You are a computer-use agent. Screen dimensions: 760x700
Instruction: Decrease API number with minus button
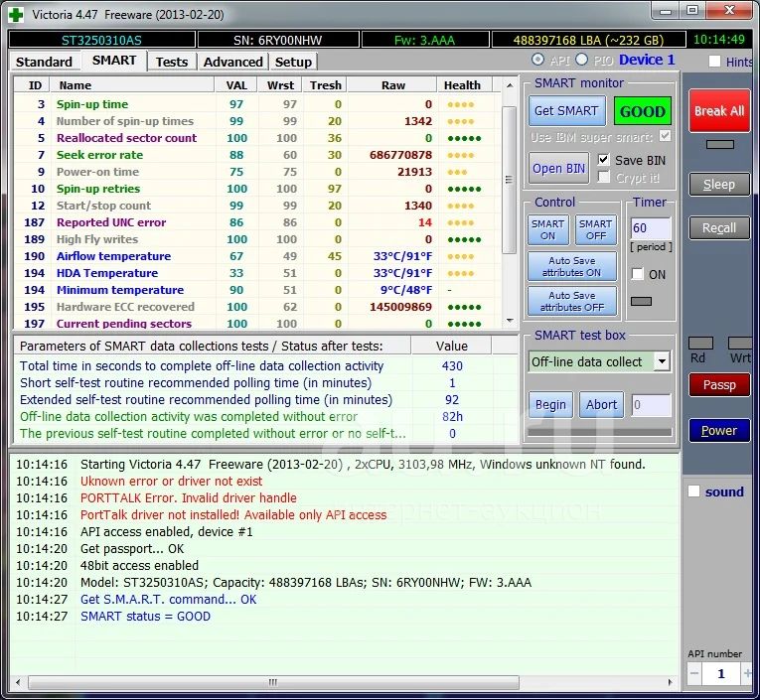(x=694, y=673)
